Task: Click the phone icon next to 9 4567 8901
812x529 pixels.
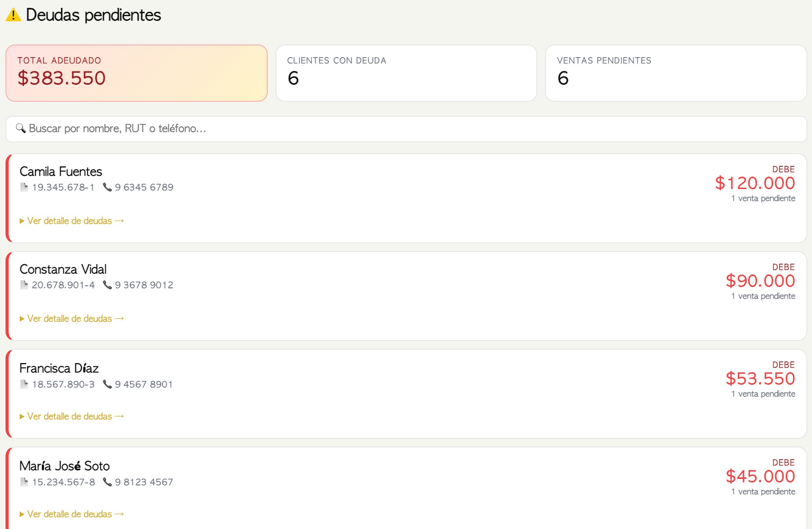Action: 107,384
